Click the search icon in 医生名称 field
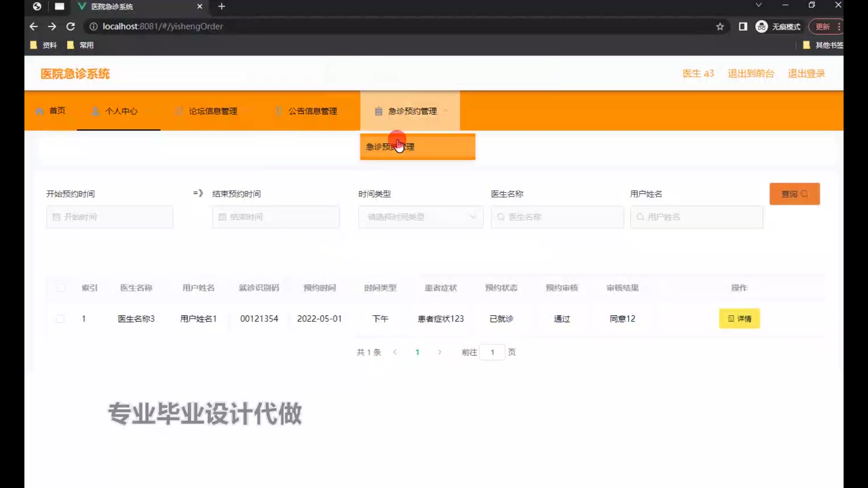868x488 pixels. pyautogui.click(x=501, y=217)
